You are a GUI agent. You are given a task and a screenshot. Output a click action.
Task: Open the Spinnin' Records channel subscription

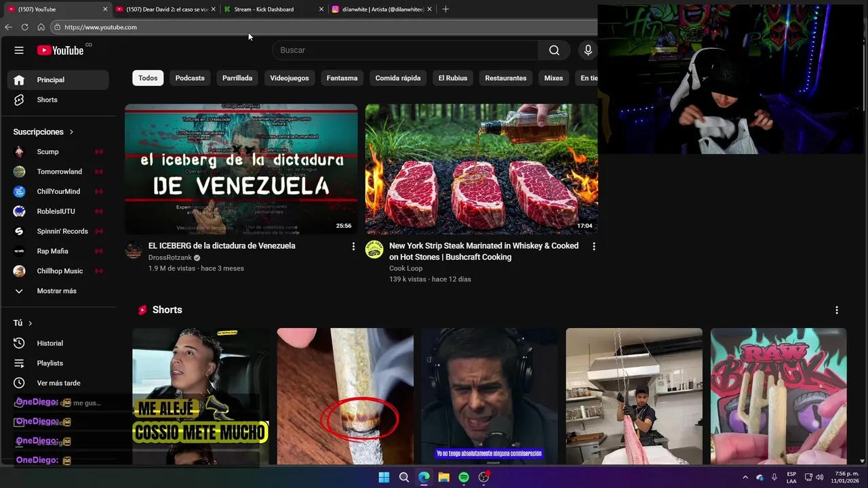coord(58,231)
